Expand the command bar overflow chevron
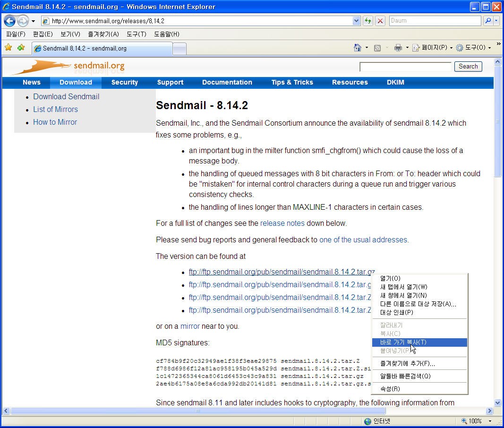 point(498,44)
